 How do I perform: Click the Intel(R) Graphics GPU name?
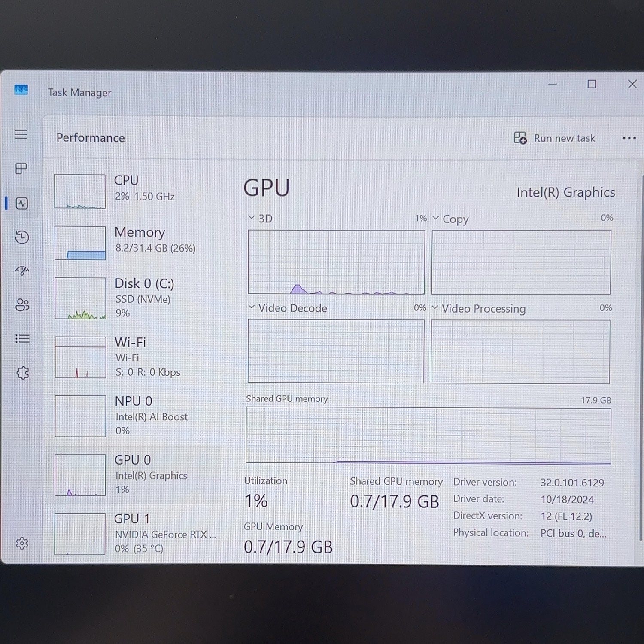pyautogui.click(x=566, y=193)
